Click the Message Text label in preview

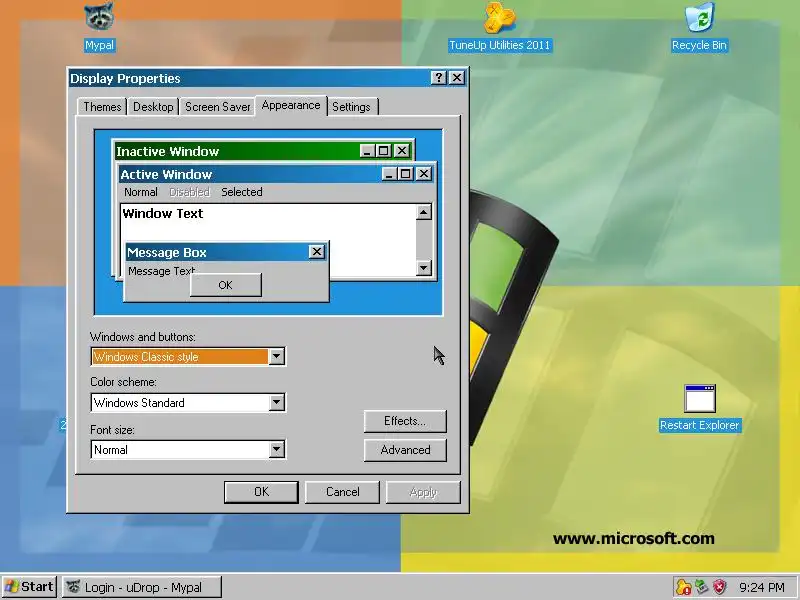coord(161,271)
